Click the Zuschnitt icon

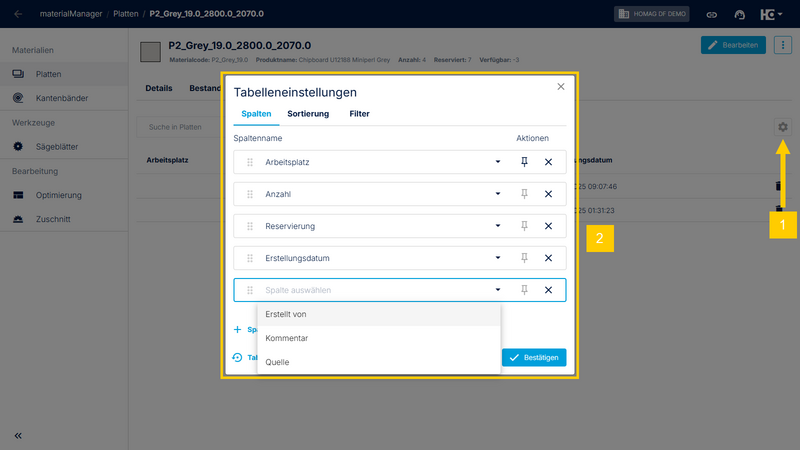click(18, 219)
